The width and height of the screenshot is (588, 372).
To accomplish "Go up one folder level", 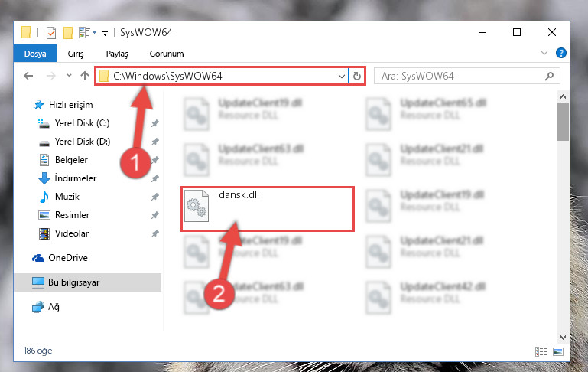I will (x=85, y=77).
